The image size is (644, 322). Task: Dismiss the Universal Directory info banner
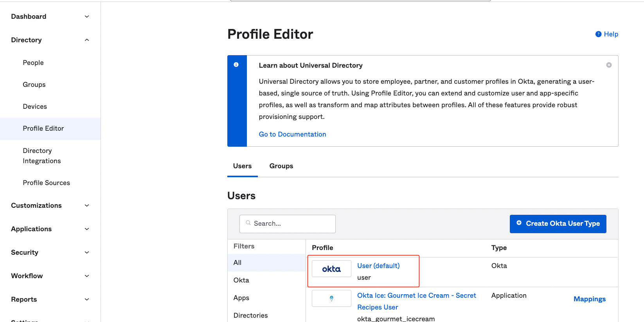609,65
